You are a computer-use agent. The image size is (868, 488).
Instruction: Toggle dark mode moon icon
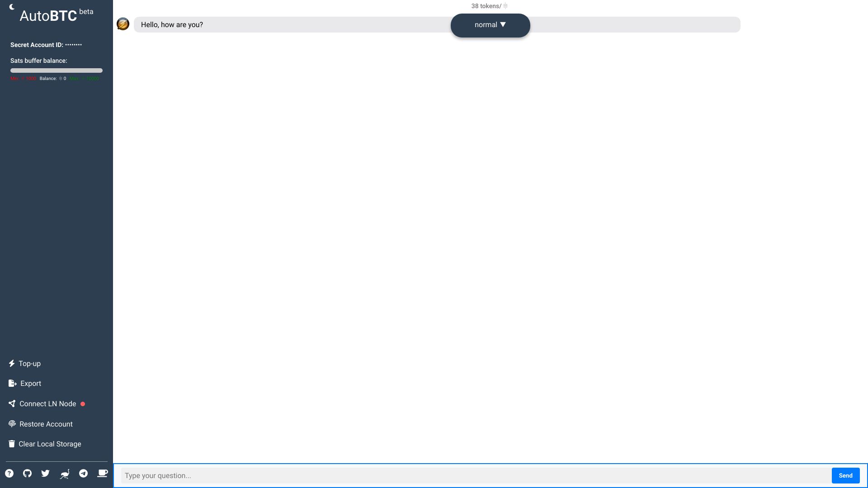point(11,5)
